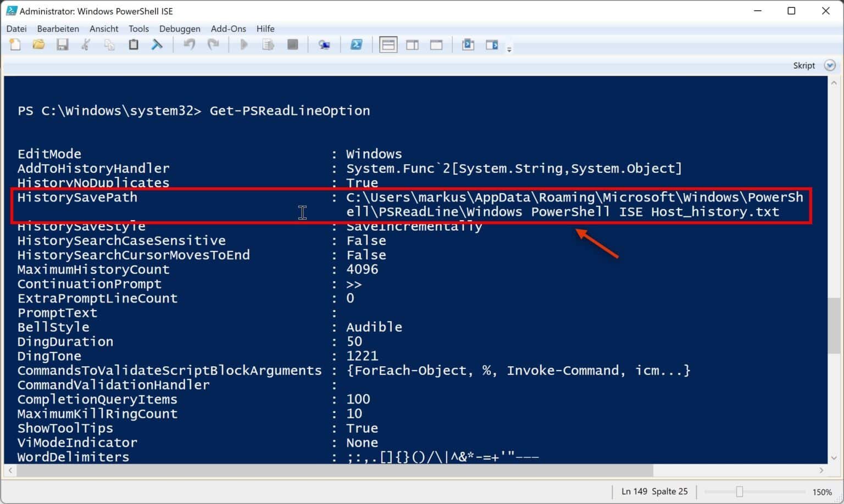The width and height of the screenshot is (844, 504).
Task: Run the script with the green play icon
Action: click(243, 44)
